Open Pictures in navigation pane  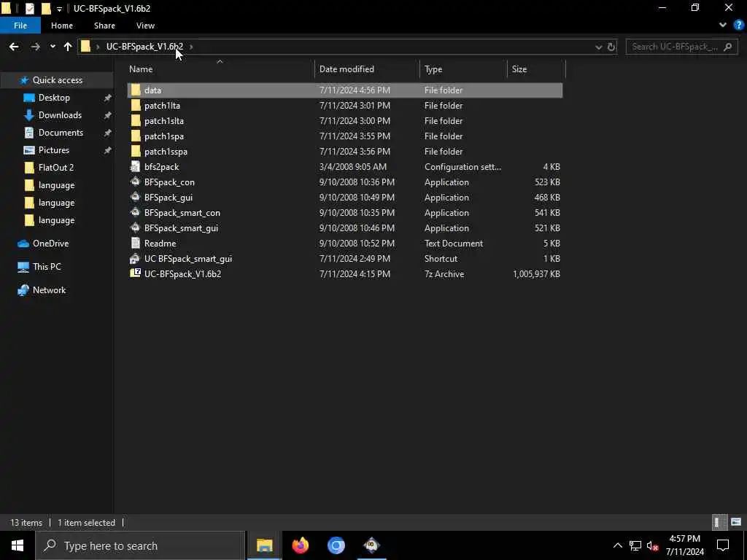(x=54, y=150)
